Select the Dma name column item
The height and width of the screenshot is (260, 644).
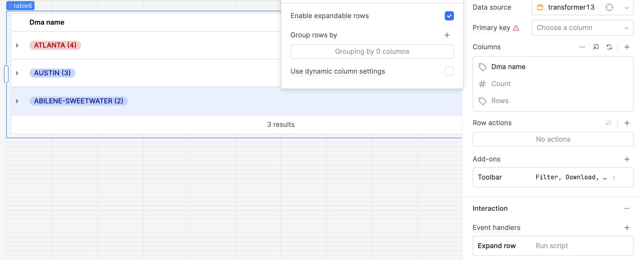(508, 67)
